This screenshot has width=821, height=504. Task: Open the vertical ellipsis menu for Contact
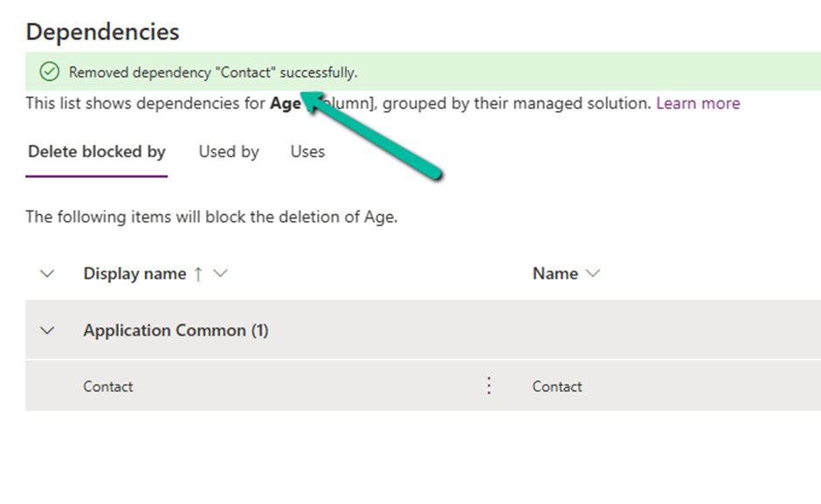point(489,386)
